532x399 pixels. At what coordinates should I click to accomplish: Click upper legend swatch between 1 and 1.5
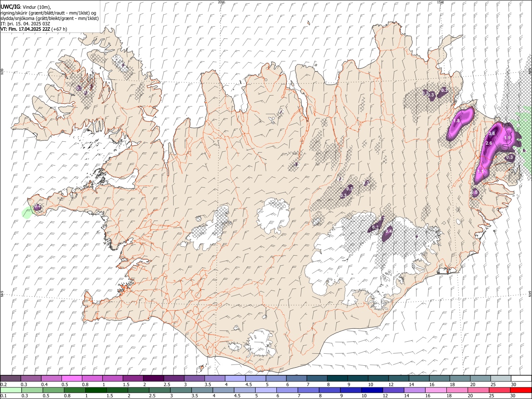113,378
